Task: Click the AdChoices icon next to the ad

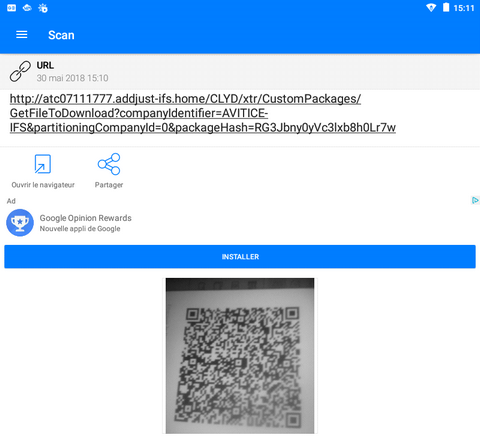Action: [475, 200]
